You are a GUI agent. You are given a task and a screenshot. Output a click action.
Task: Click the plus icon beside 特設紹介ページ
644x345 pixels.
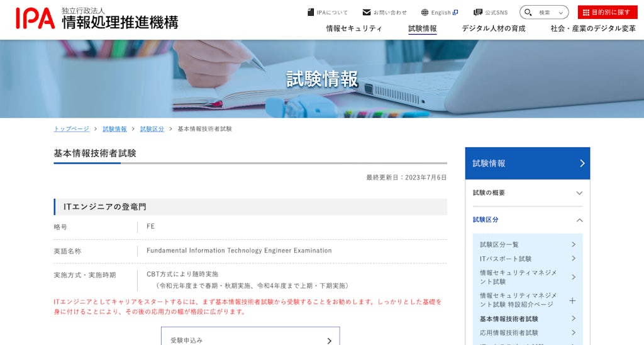572,300
